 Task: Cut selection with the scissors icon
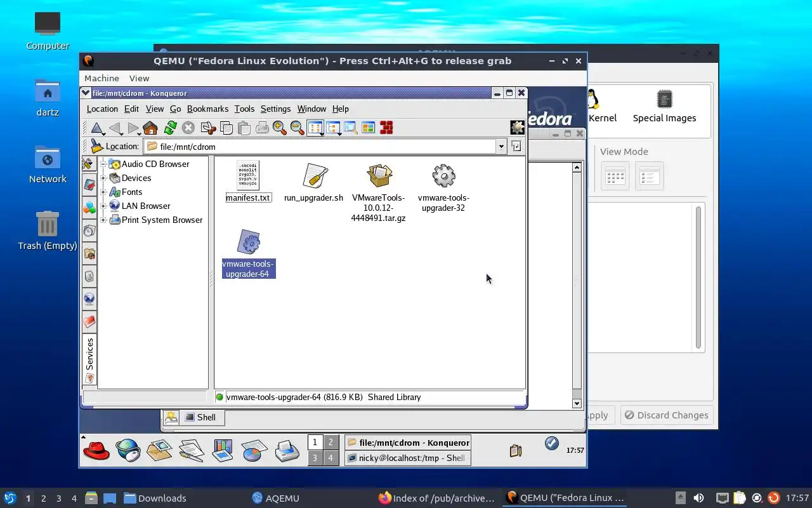pos(208,128)
